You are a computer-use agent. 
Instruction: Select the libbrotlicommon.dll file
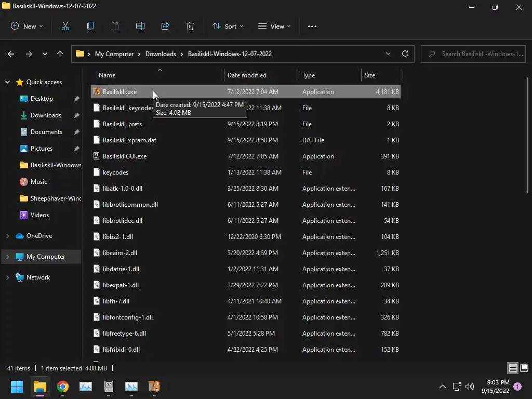click(246, 205)
